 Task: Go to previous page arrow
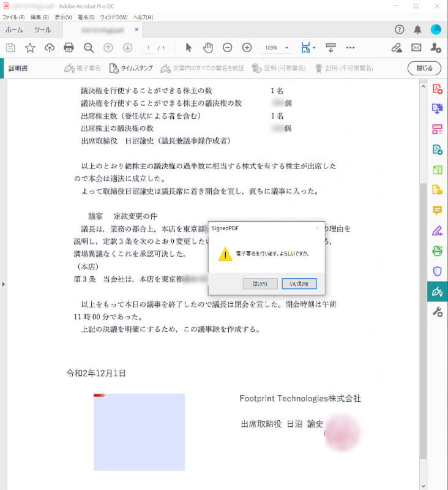click(108, 48)
